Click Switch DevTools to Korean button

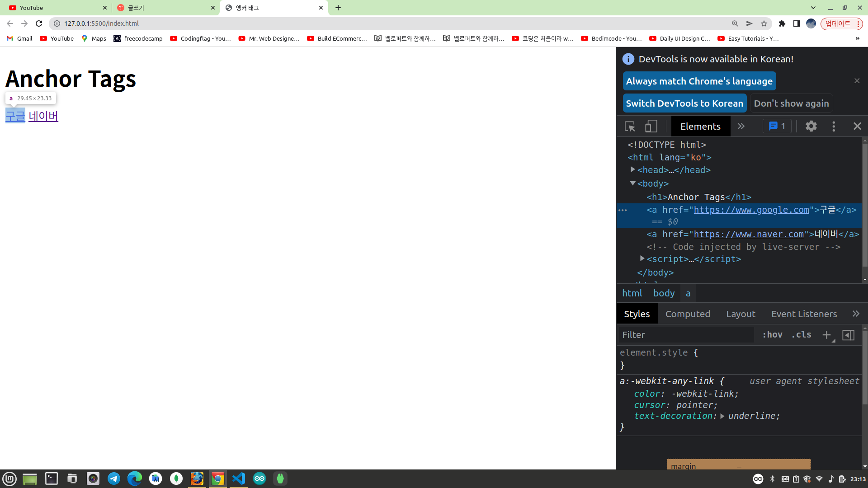point(684,103)
